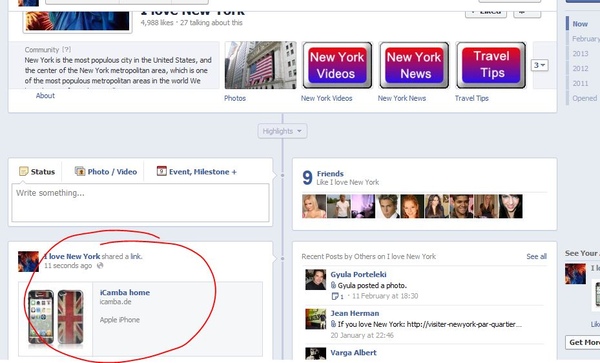Open the New York Videos app tile
The width and height of the screenshot is (600, 363).
click(337, 65)
